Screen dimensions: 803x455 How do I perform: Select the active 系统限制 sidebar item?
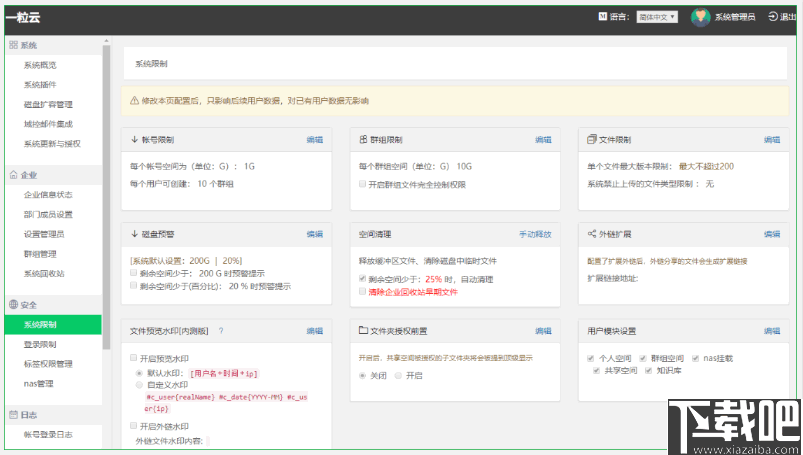click(x=53, y=324)
